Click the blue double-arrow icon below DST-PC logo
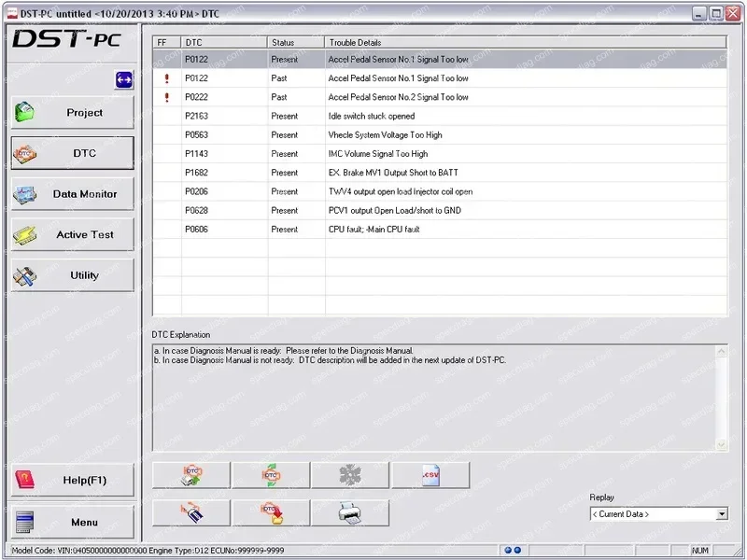 (122, 81)
